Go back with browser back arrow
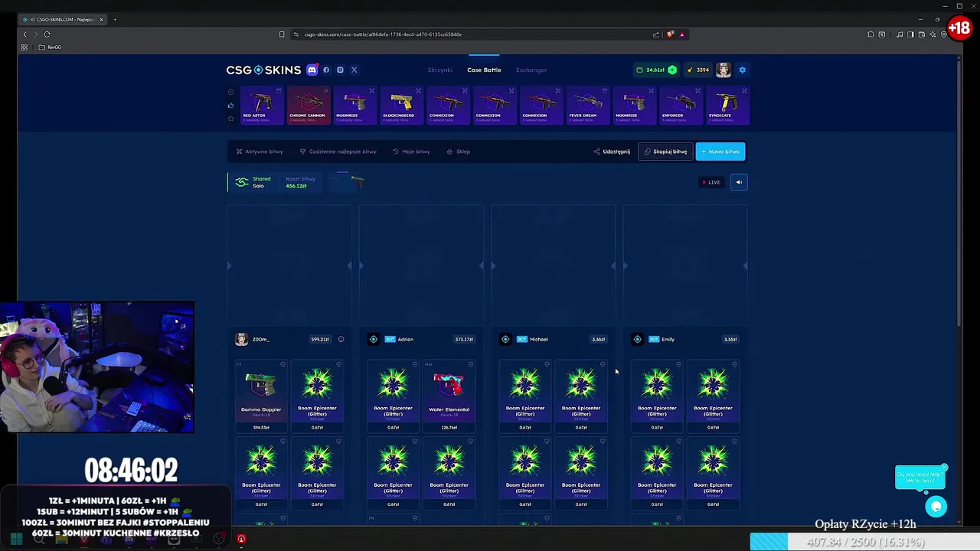Image resolution: width=980 pixels, height=551 pixels. (24, 34)
